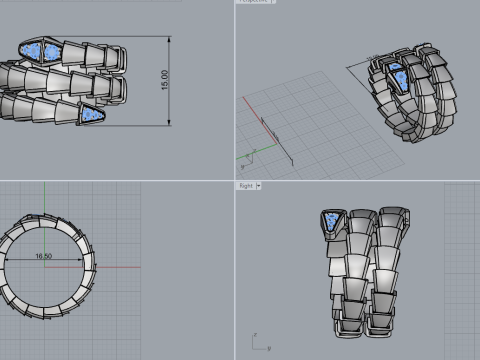Click the Right viewport title label
480x360 pixels.
[x=246, y=186]
